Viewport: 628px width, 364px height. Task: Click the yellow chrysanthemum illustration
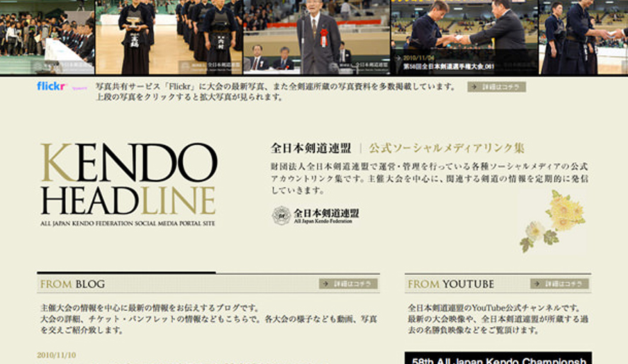point(552,222)
